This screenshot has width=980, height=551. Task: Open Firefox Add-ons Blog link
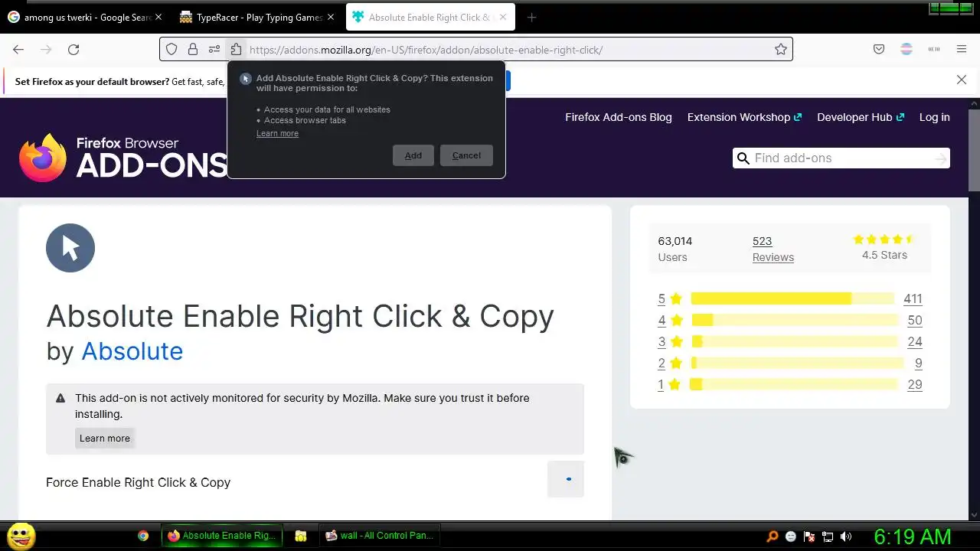tap(619, 117)
